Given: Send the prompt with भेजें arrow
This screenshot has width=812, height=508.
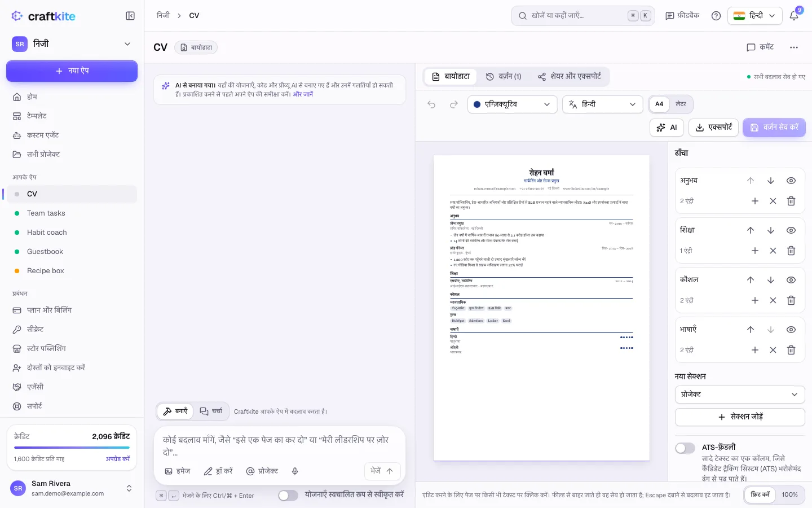Looking at the screenshot, I should [382, 471].
